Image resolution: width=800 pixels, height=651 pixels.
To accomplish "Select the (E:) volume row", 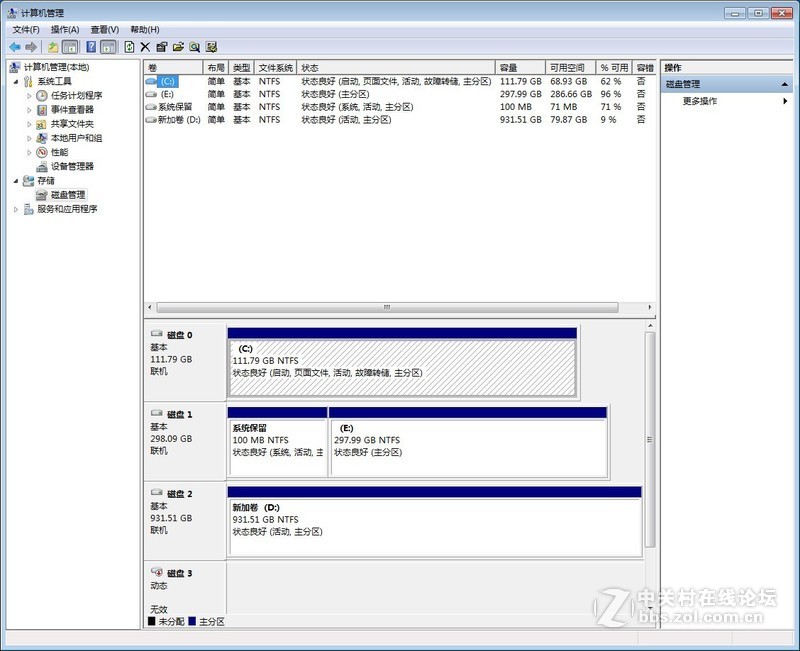I will [x=399, y=94].
